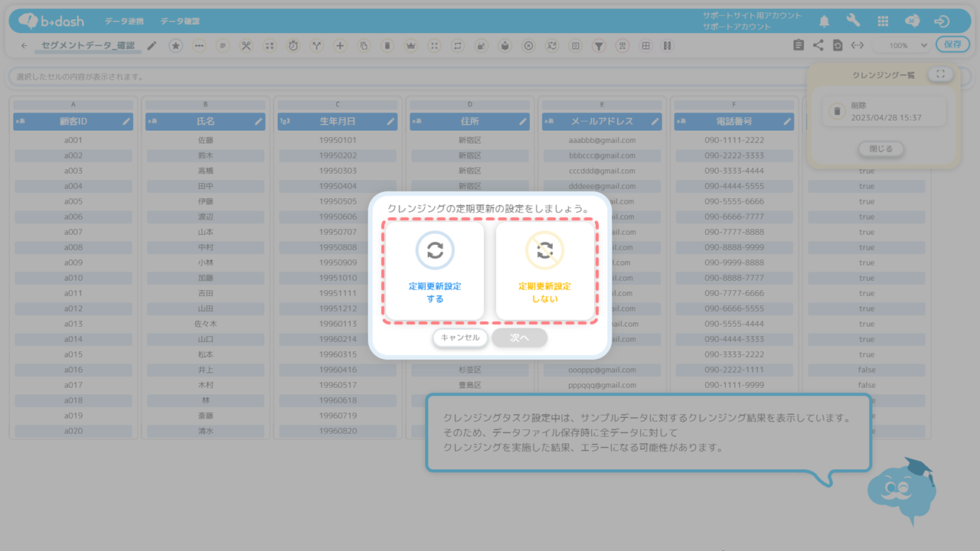Click cell 清水 in 氏名 column

[205, 431]
